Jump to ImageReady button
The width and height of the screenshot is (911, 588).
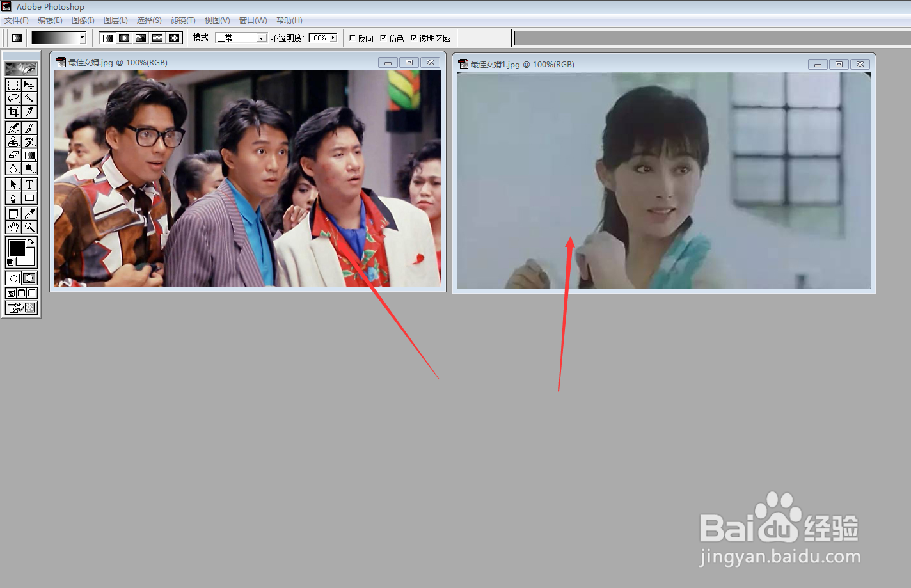point(21,308)
